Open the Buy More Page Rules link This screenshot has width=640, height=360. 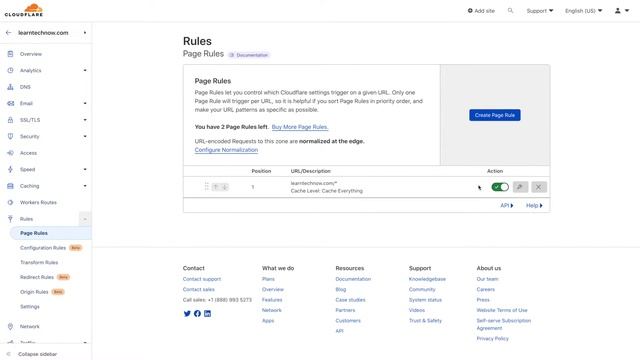(300, 127)
